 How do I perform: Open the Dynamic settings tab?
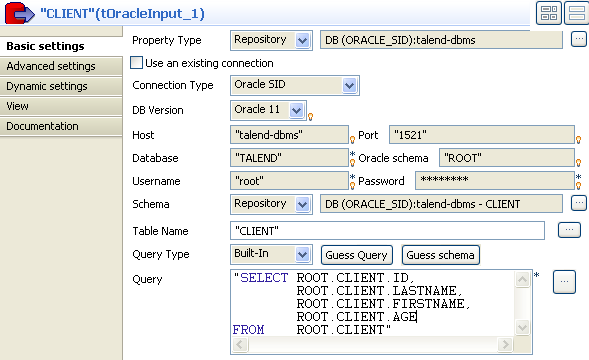pyautogui.click(x=61, y=86)
